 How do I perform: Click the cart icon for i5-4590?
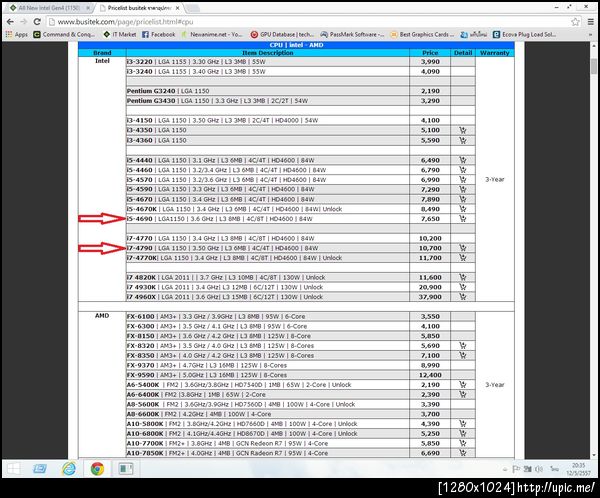463,189
